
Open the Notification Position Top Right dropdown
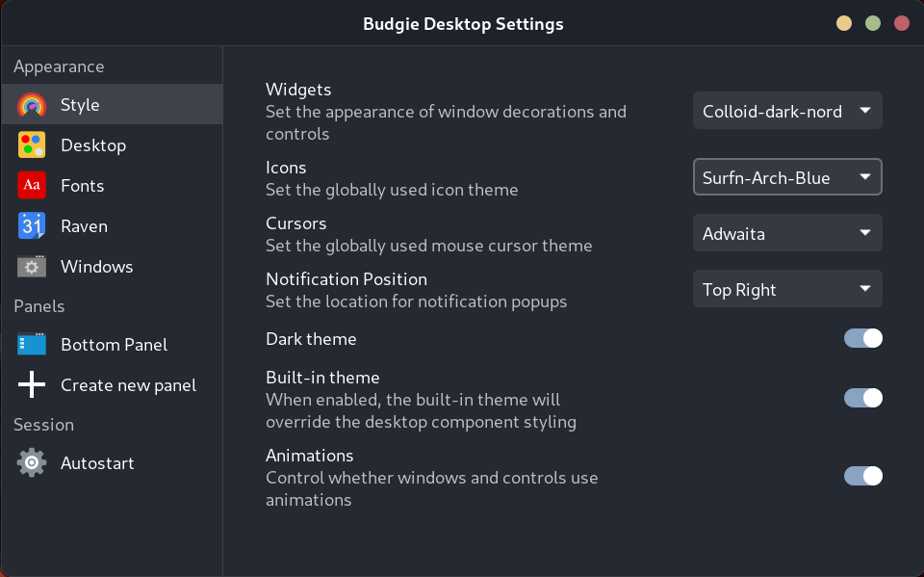(786, 289)
